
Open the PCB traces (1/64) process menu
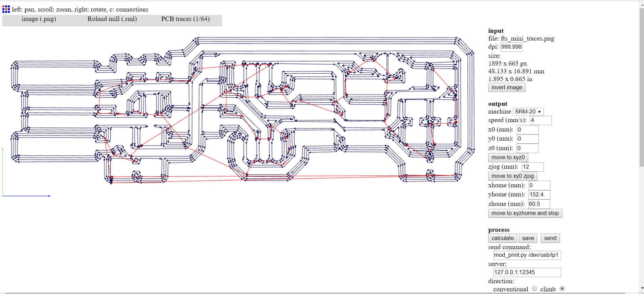click(x=185, y=19)
